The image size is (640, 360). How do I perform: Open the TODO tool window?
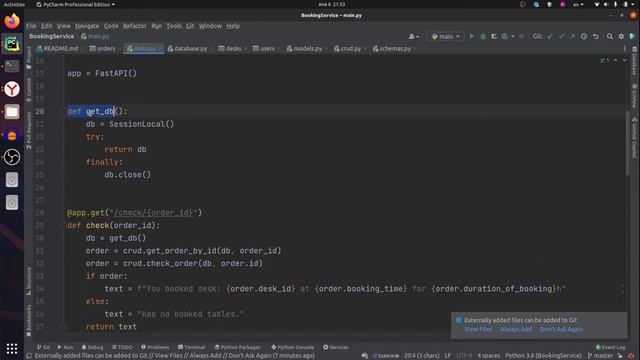122,347
